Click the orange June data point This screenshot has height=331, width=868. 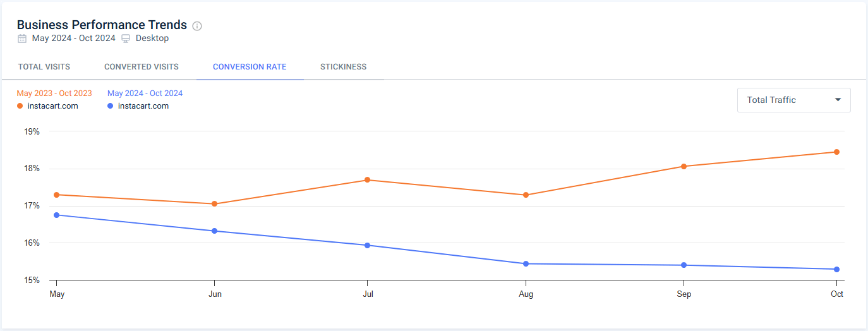tap(215, 203)
